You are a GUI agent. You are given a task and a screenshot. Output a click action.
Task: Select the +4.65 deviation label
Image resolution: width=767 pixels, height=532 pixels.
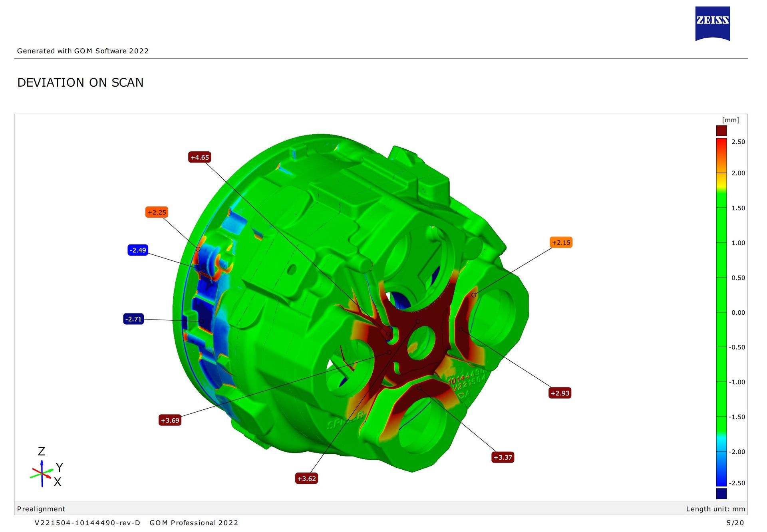(199, 157)
